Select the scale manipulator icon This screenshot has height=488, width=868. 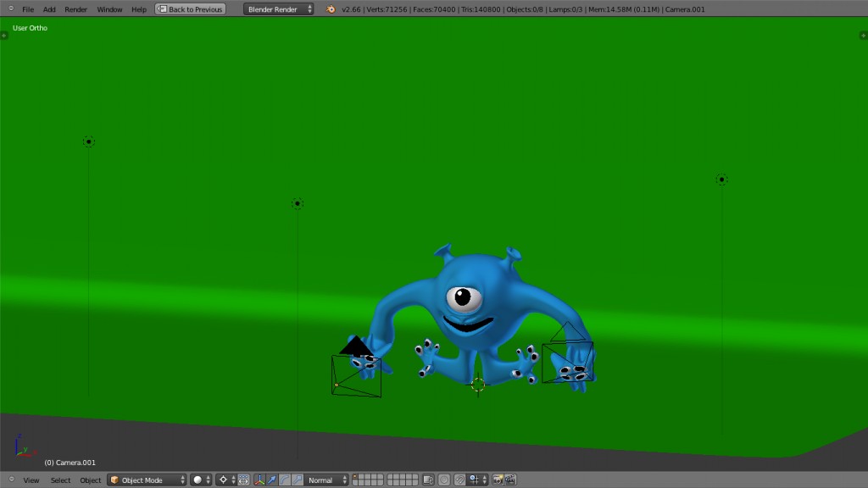coord(297,480)
